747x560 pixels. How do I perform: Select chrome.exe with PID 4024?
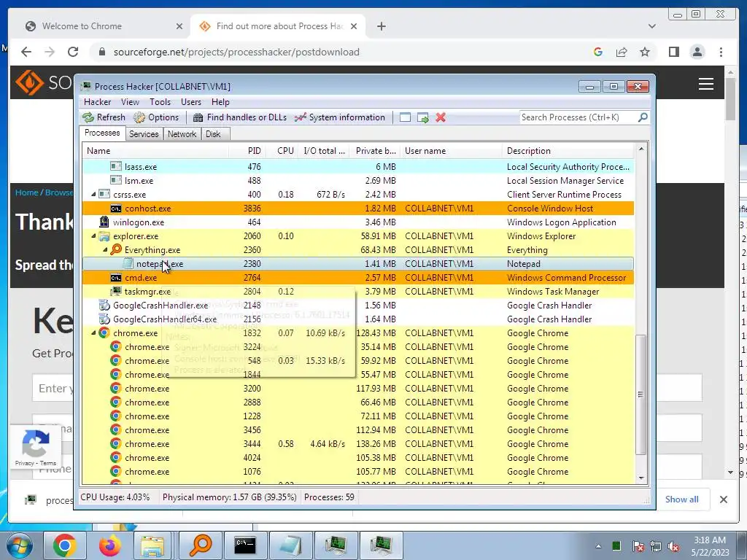357,458
